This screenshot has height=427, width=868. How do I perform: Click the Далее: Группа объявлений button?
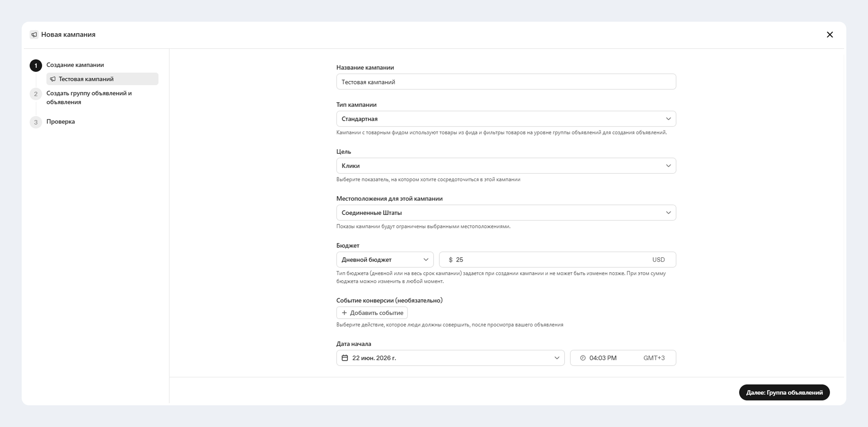coord(784,392)
